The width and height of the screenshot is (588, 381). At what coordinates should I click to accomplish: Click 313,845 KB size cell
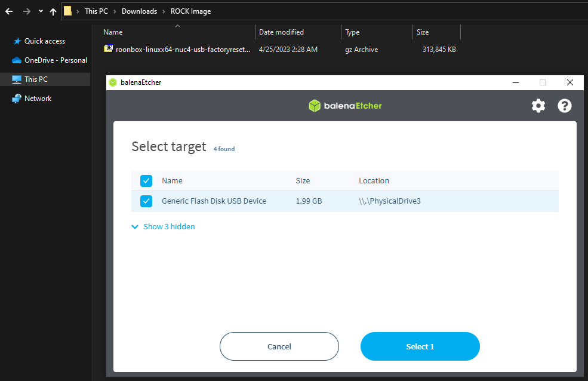(x=439, y=50)
